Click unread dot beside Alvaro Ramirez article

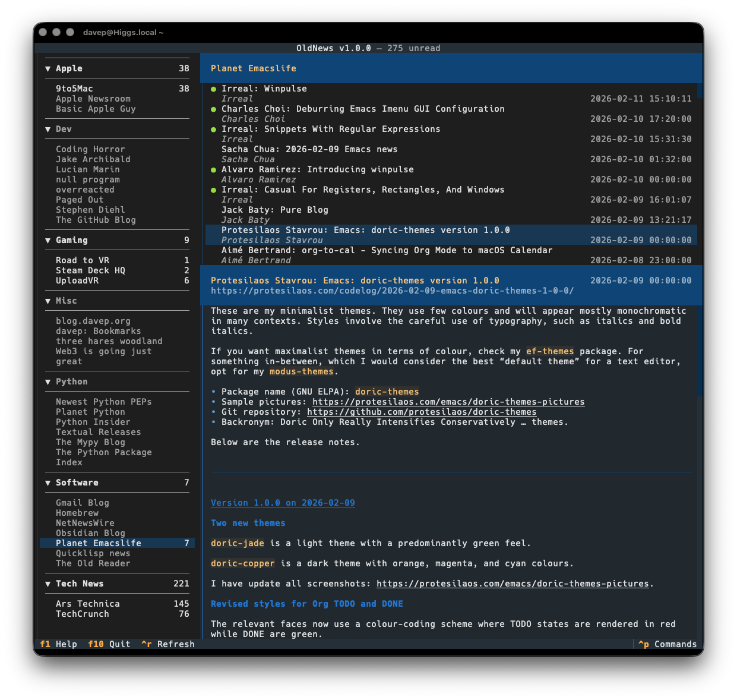click(214, 170)
